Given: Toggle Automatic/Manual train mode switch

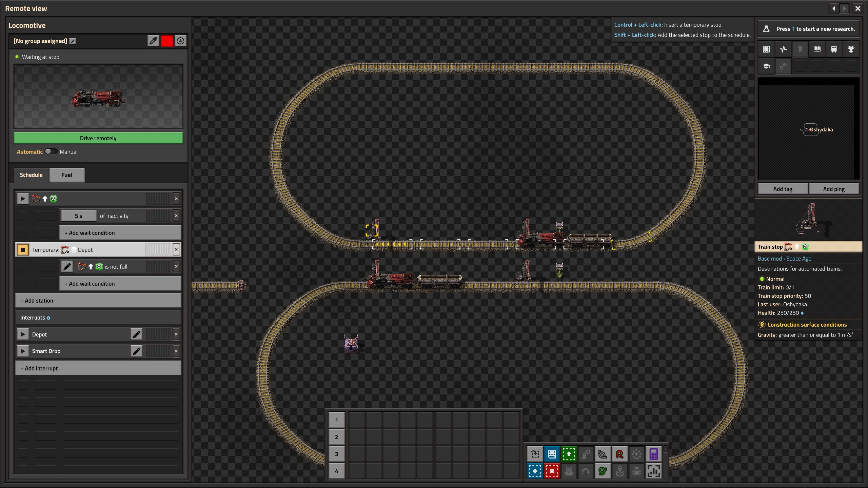Looking at the screenshot, I should (x=51, y=151).
